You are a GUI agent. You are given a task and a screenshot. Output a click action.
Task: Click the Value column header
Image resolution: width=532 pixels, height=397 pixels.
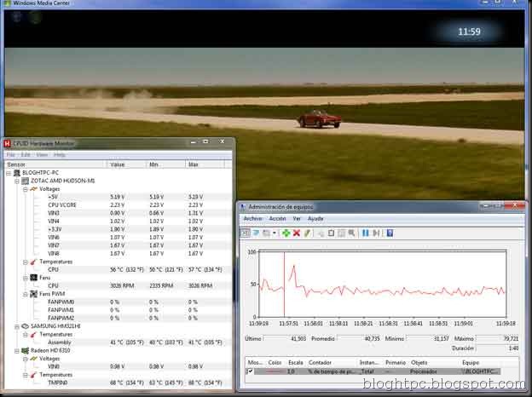118,164
